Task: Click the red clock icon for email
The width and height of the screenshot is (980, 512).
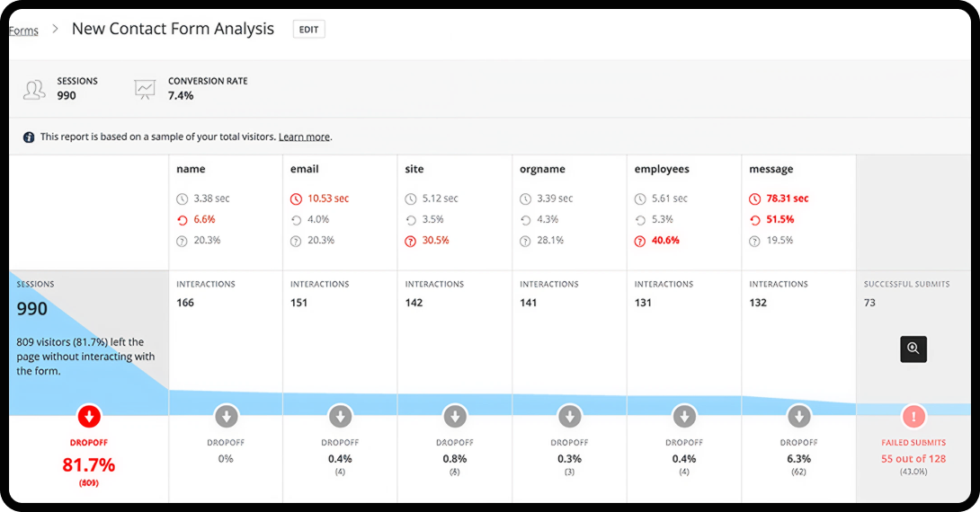Action: click(x=297, y=199)
